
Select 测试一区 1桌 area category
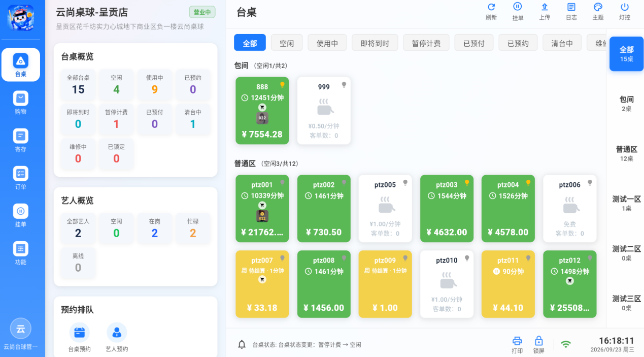(627, 203)
